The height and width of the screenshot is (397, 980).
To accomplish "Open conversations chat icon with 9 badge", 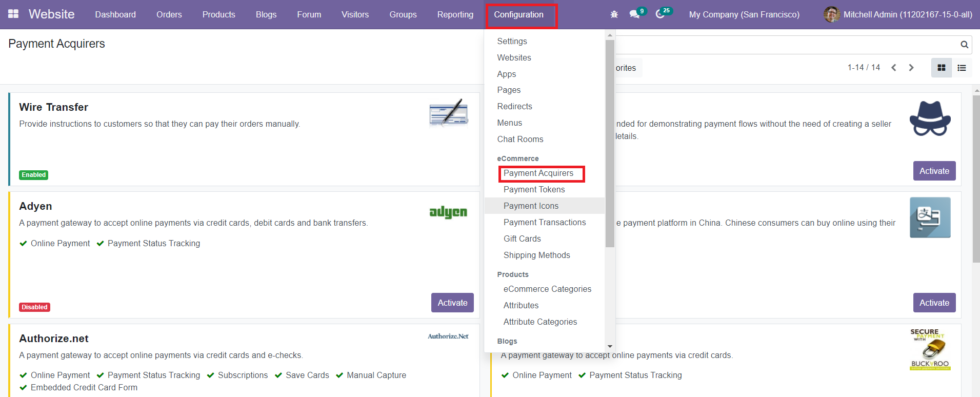I will pyautogui.click(x=635, y=14).
